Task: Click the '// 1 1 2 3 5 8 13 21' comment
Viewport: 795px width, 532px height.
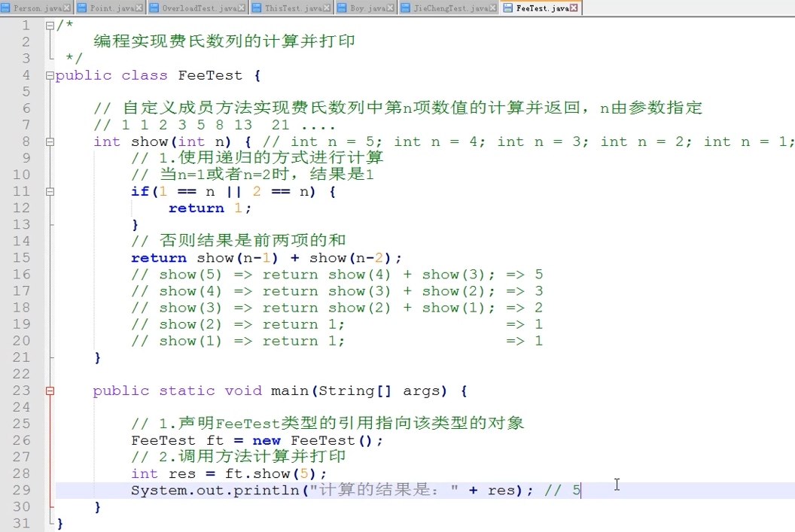Action: 214,125
